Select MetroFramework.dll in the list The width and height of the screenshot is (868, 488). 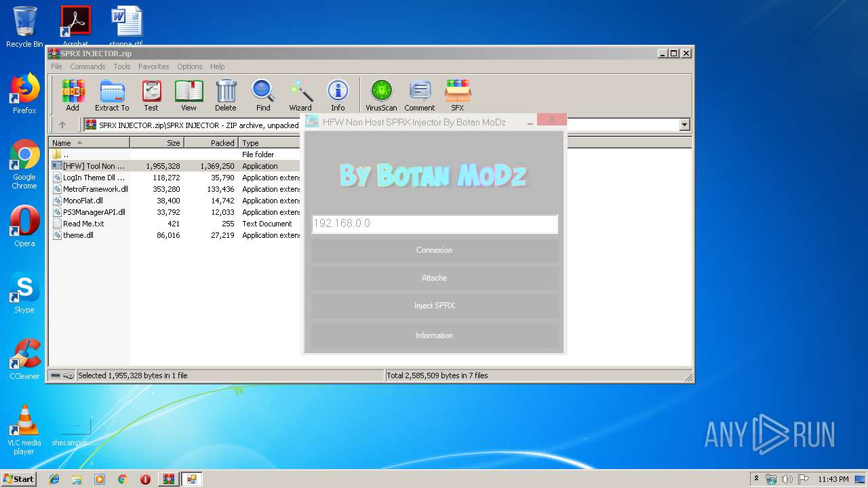click(x=175, y=189)
